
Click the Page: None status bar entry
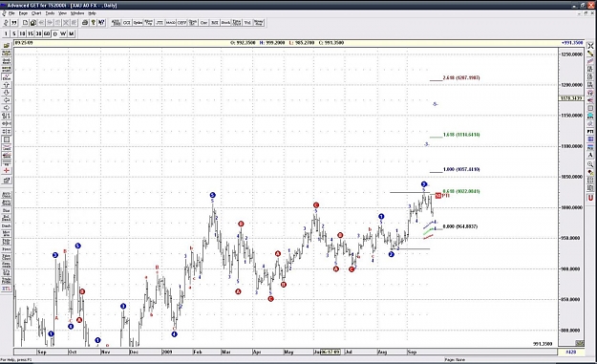(x=455, y=359)
